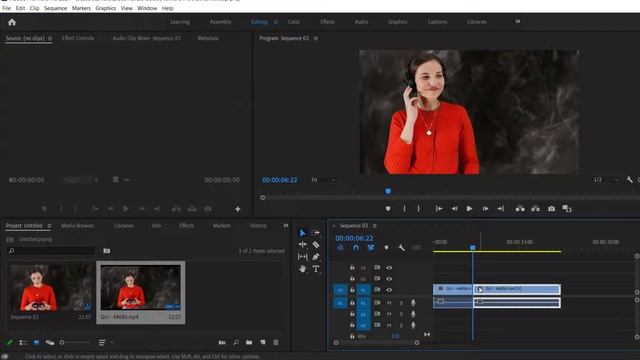Viewport: 640px width, 360px height.
Task: Open the Editing workspace menu icon
Action: [x=276, y=22]
